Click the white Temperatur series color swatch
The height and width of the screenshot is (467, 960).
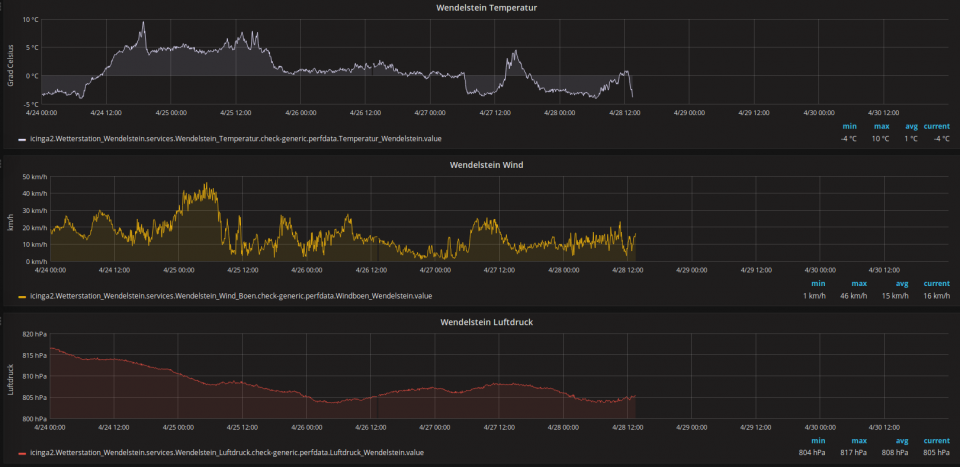click(x=22, y=139)
